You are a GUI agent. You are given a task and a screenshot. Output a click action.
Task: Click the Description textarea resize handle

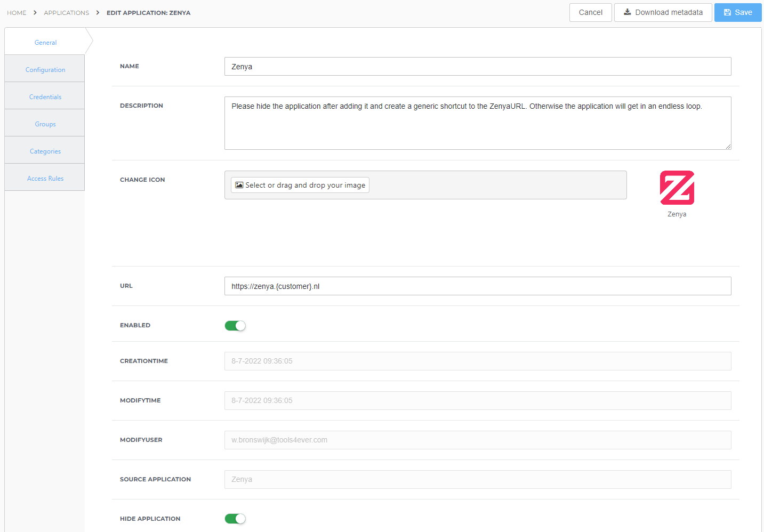coord(728,146)
